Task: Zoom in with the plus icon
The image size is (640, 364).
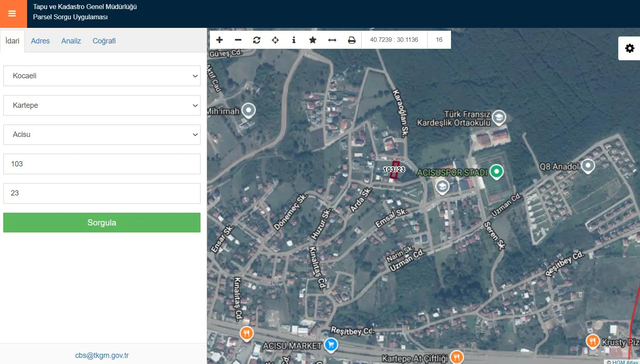Action: coord(219,40)
